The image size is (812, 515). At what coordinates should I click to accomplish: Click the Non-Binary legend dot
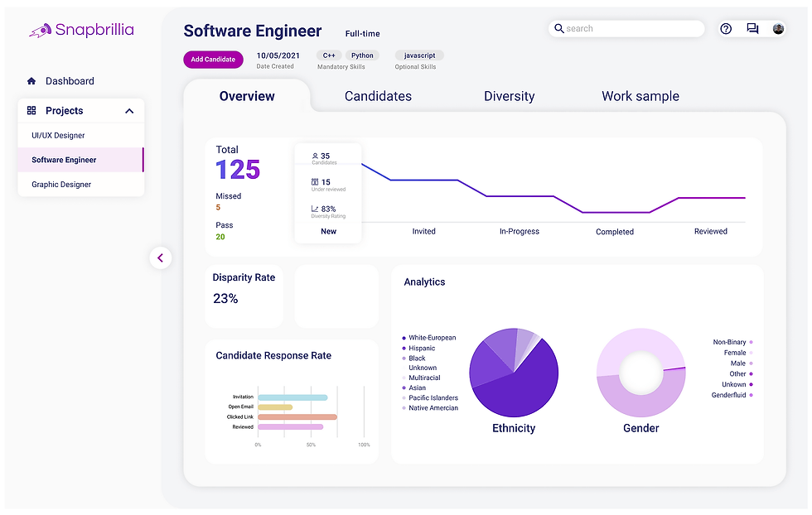click(751, 342)
